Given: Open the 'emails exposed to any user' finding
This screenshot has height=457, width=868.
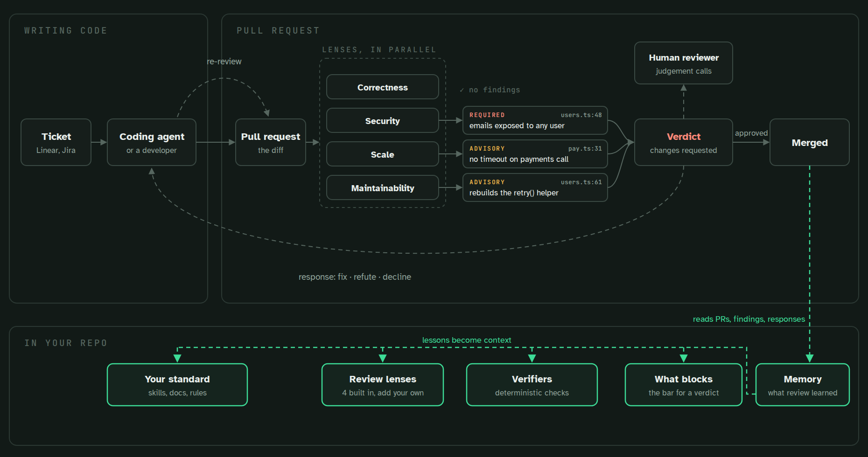Looking at the screenshot, I should pos(535,120).
